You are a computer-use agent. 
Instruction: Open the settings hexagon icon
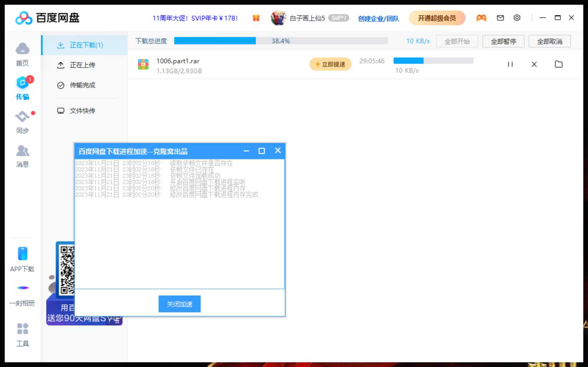tap(517, 18)
